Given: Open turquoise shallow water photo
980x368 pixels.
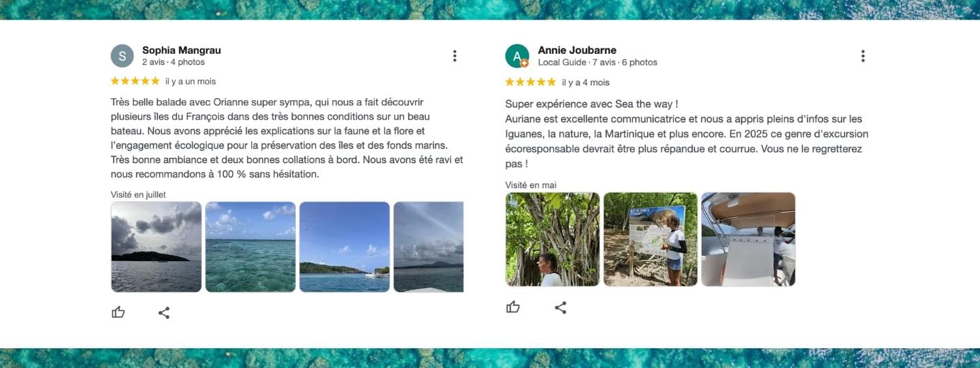Looking at the screenshot, I should (x=250, y=247).
